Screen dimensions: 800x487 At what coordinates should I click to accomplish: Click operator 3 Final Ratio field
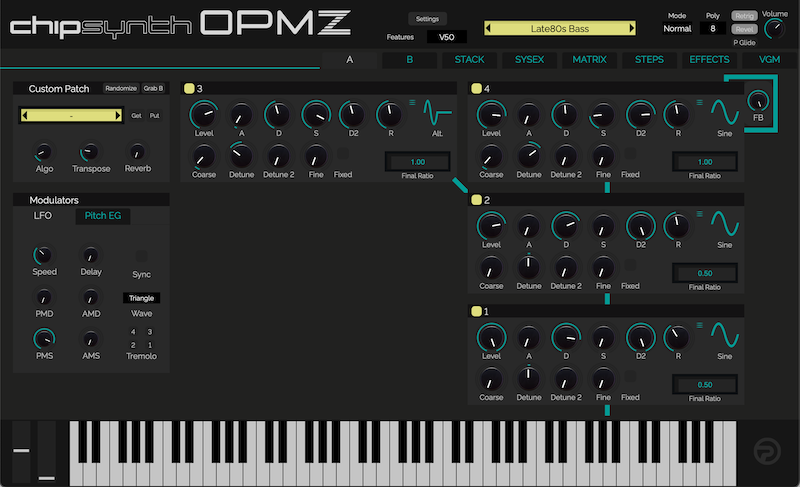pos(417,162)
